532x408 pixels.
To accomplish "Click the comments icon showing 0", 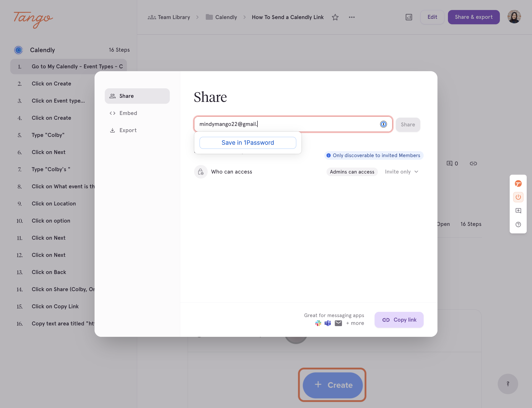I will [452, 164].
